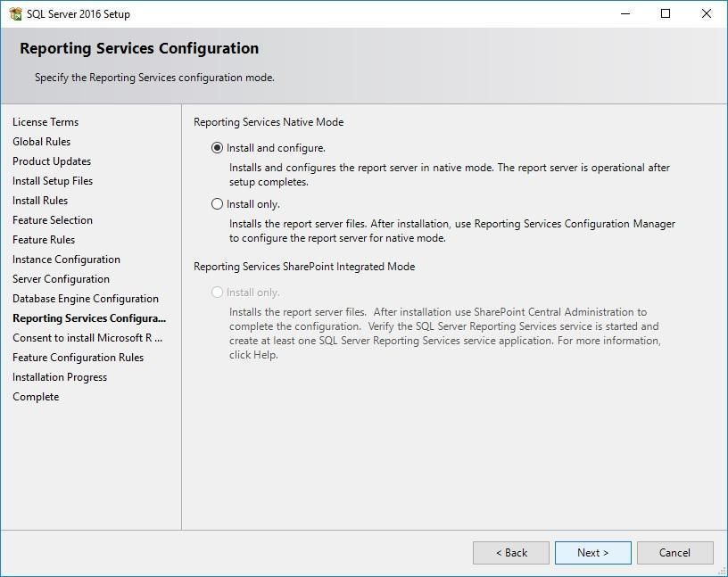Screen dimensions: 728x577
Task: Choose the Native Mode 'Install only' option
Action: (217, 204)
